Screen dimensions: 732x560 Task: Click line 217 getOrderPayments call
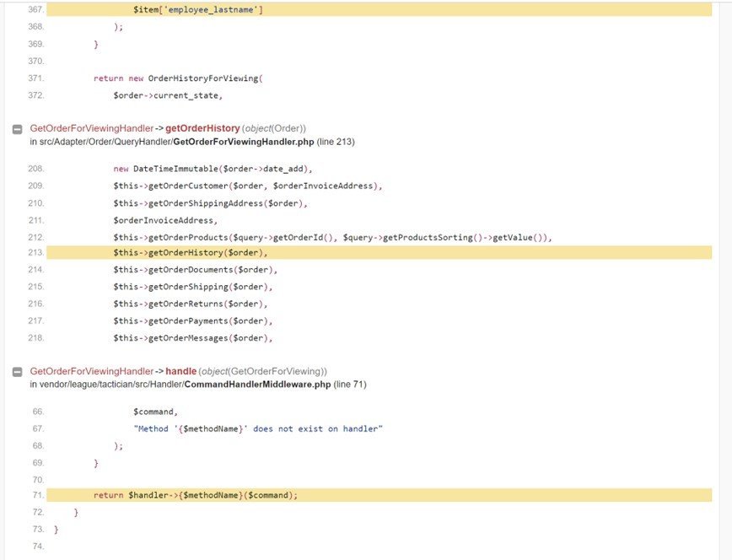click(x=193, y=320)
